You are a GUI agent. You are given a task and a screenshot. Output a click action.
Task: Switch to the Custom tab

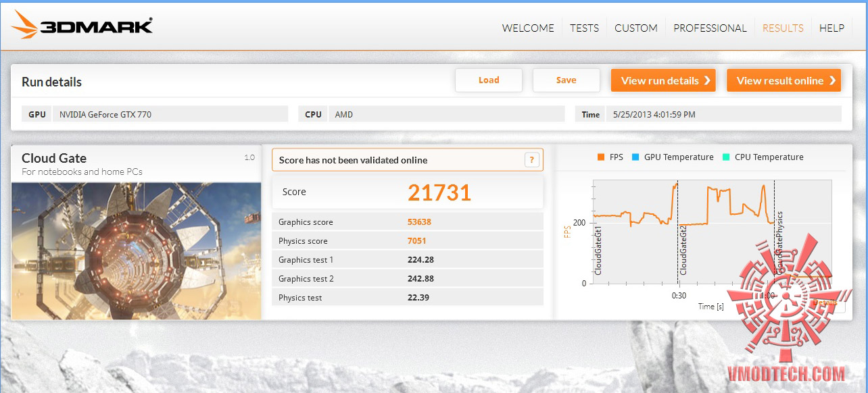click(635, 28)
